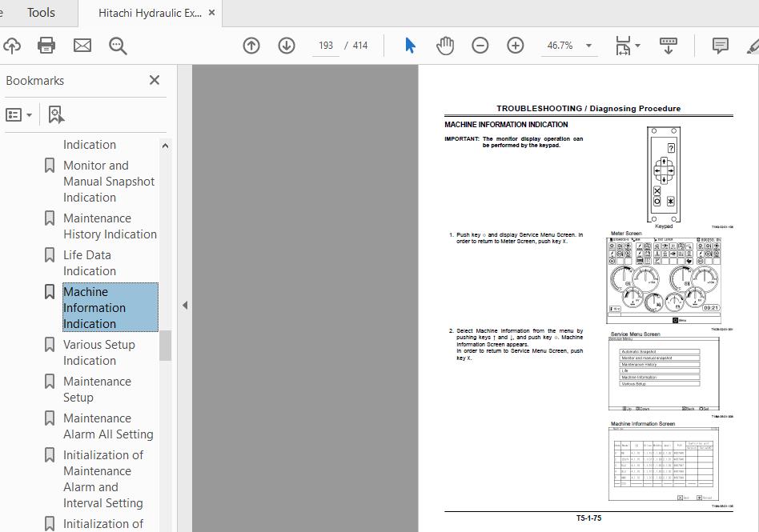The image size is (759, 532).
Task: Open Maintenance Alarm All Setting bookmark
Action: (108, 426)
